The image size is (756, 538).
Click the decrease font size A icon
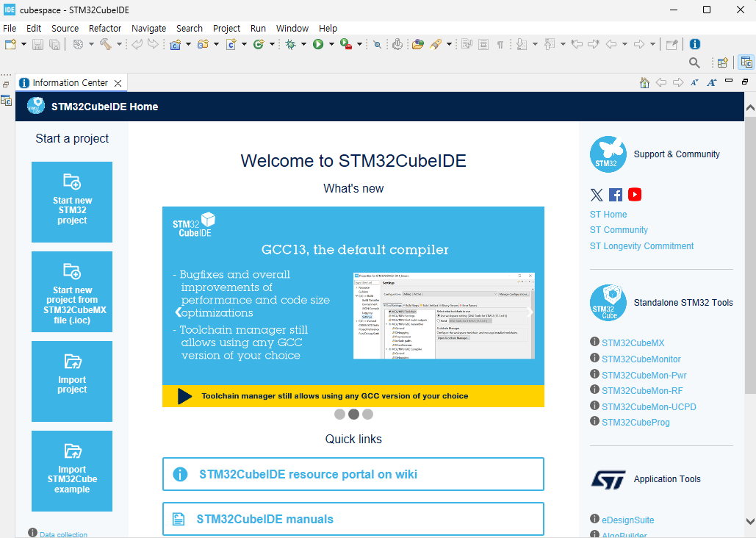(694, 82)
